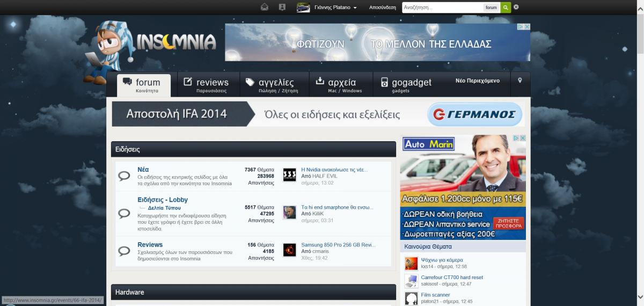
Task: Click the speech bubble icon beside Νέα
Action: (x=124, y=176)
